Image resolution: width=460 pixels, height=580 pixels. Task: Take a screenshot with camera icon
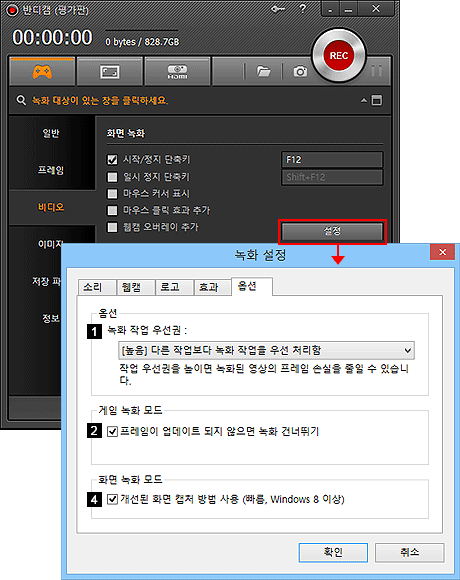pyautogui.click(x=300, y=71)
